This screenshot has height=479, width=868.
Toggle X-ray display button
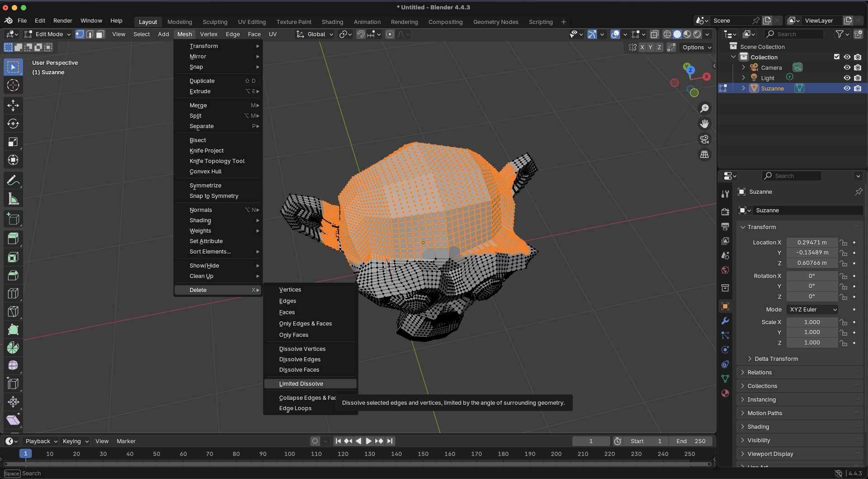tap(654, 34)
